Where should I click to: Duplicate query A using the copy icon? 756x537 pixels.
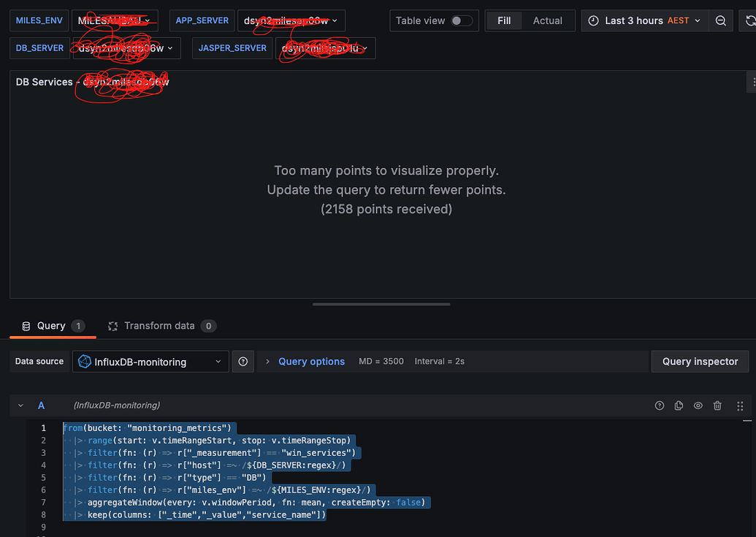679,405
